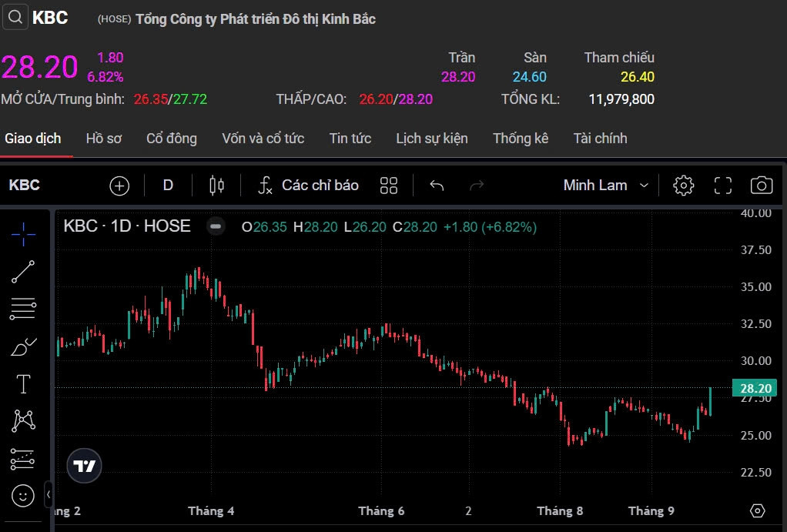Collapse the chart legend minus button

[216, 227]
